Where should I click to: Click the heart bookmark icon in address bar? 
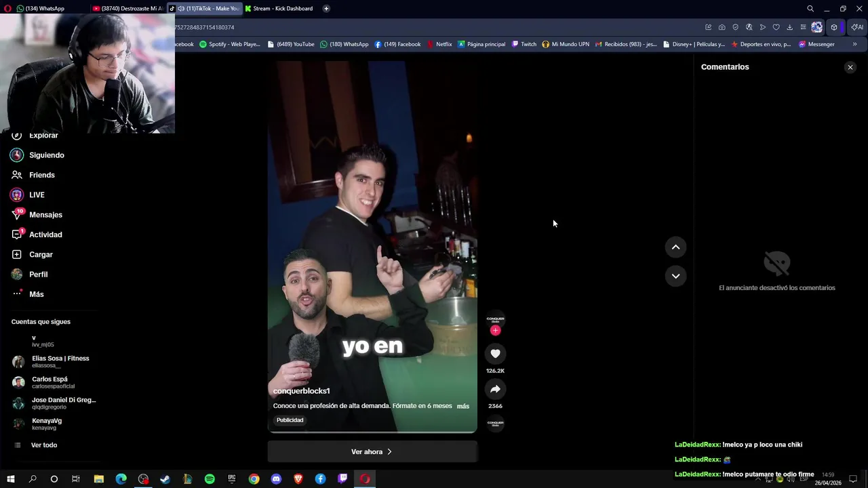(776, 27)
